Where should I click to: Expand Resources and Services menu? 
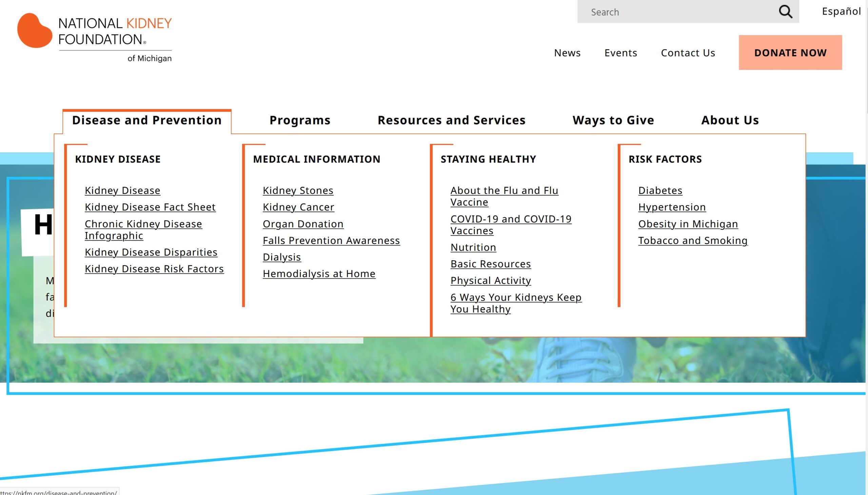pos(451,120)
